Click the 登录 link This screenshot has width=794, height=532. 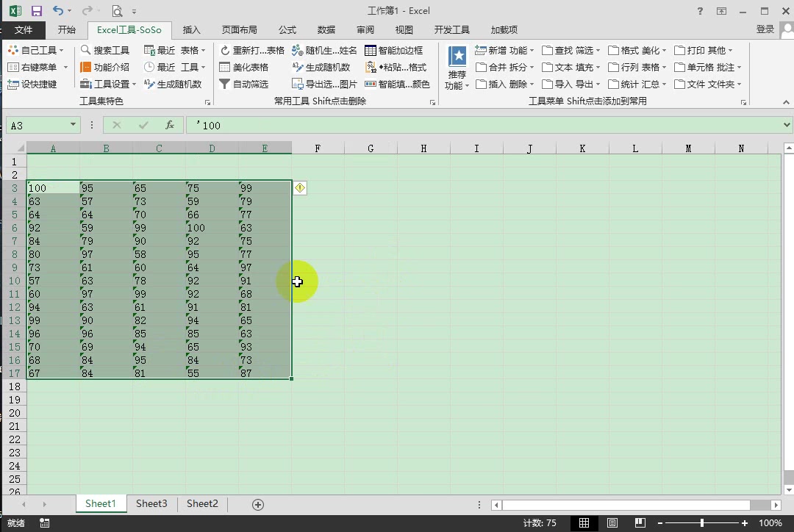click(765, 29)
